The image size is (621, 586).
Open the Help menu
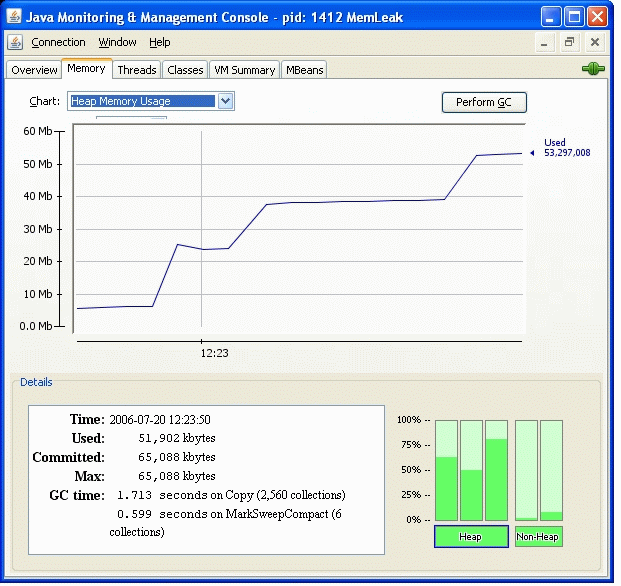click(x=160, y=42)
